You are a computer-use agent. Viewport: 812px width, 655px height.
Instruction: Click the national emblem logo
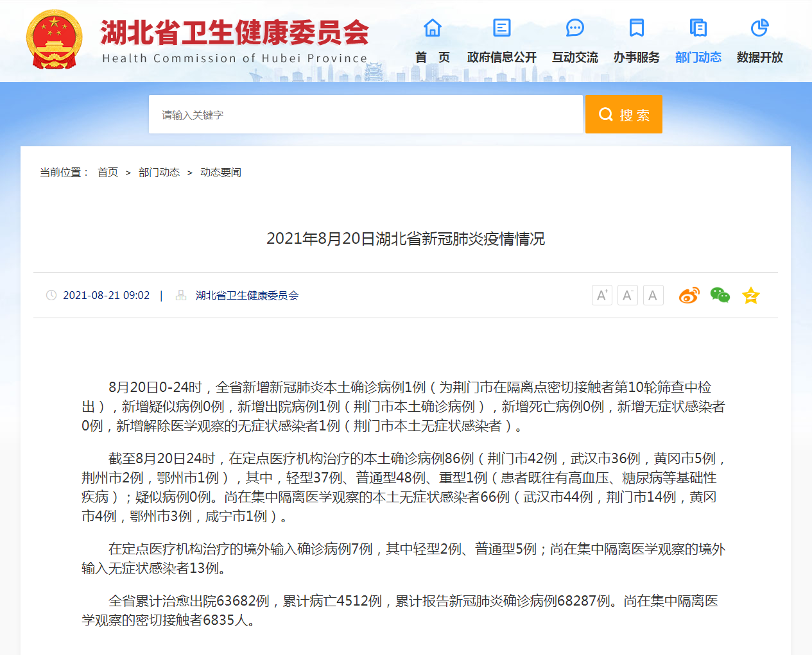[x=55, y=39]
